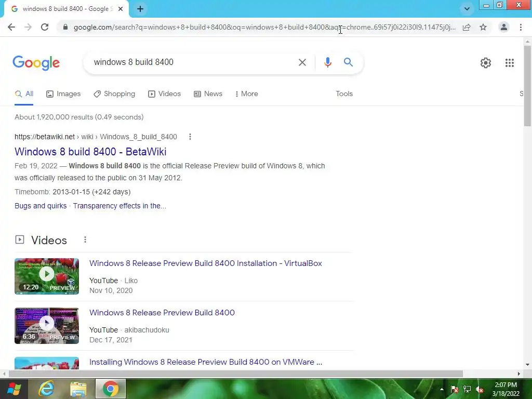Open the taskbar clock showing 2:07 PM
This screenshot has height=399, width=532.
click(506, 389)
